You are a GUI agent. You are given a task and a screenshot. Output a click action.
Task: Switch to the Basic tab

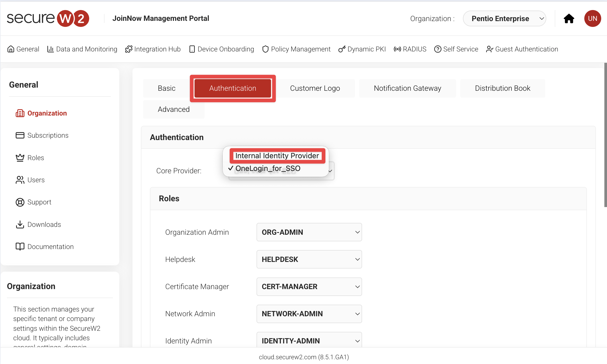pyautogui.click(x=167, y=88)
